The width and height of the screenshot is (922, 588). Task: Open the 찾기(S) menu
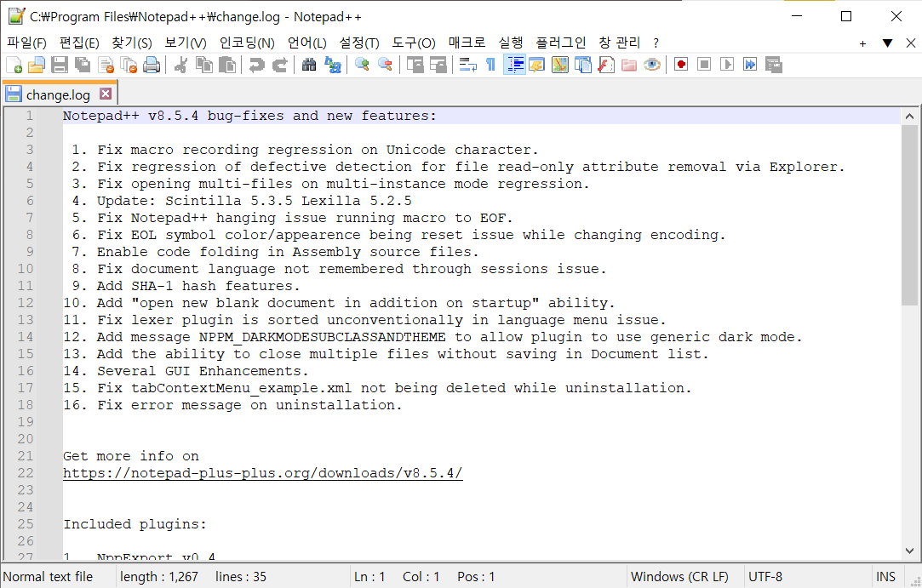click(x=132, y=43)
